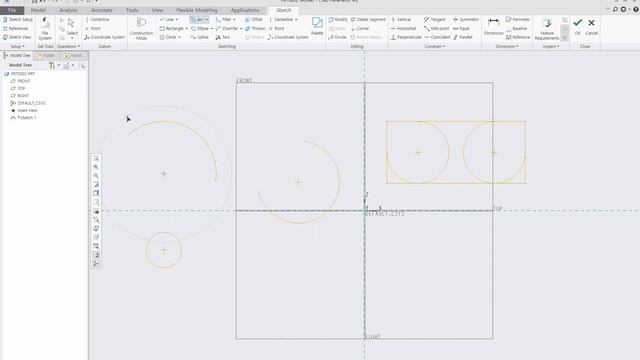The width and height of the screenshot is (640, 360).
Task: Switch to the Analysis tab
Action: (68, 10)
